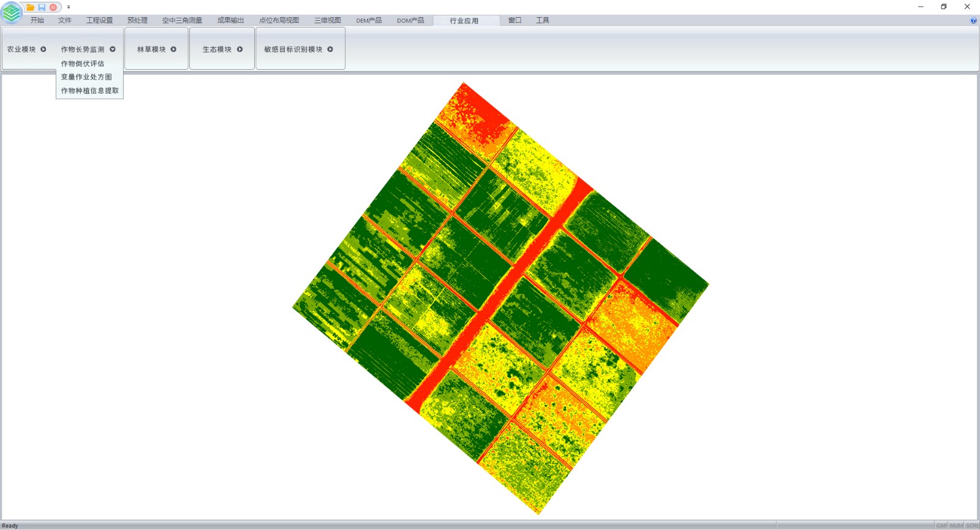Expand the 作物长势监测 dropdown arrow
Screen dimensions: 980x530
point(113,49)
